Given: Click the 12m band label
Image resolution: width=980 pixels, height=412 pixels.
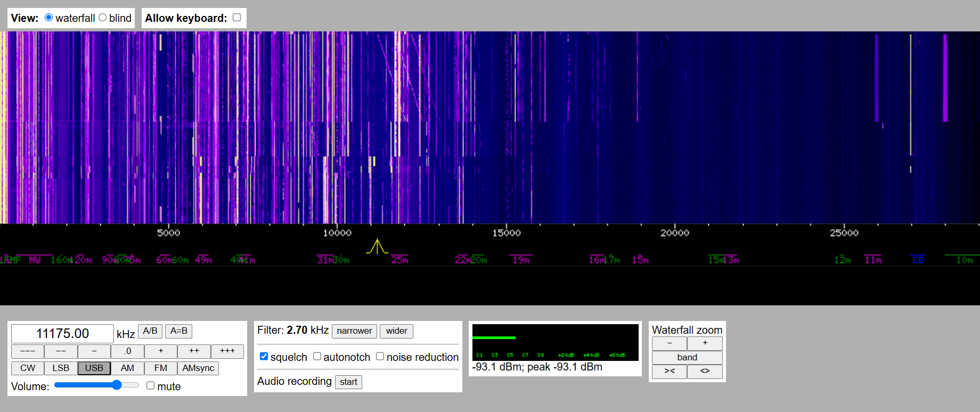Looking at the screenshot, I should [x=843, y=260].
